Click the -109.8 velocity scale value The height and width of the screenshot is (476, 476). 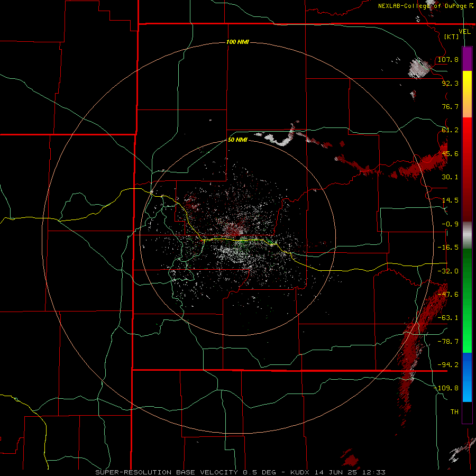tap(446, 388)
